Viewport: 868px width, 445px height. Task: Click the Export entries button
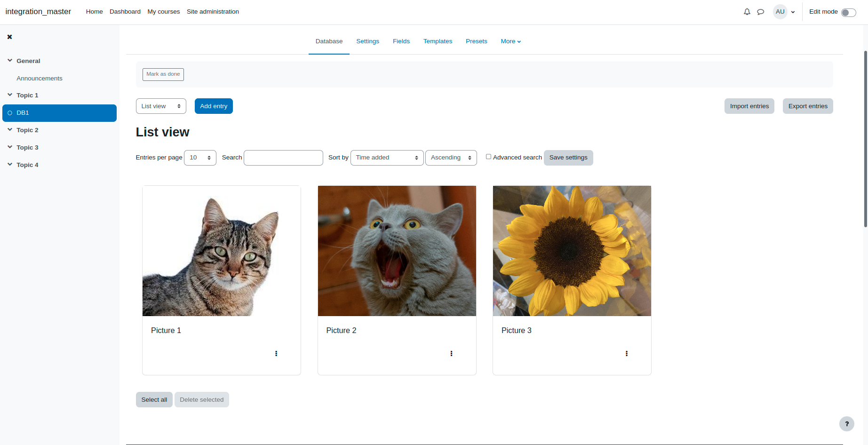pyautogui.click(x=808, y=106)
